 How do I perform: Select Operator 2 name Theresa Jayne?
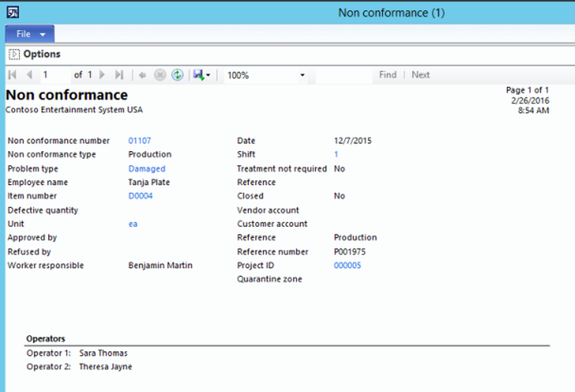tap(106, 367)
